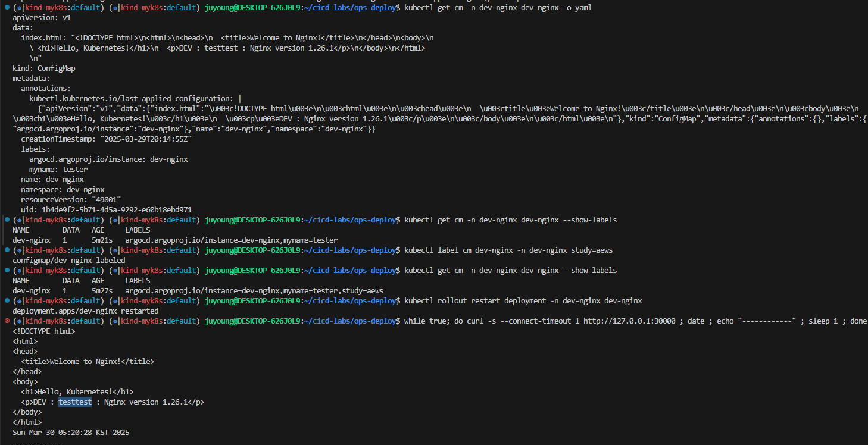The image size is (868, 445).
Task: Click the blue marker beside 'kubectl rollout restart' command
Action: [x=7, y=301]
